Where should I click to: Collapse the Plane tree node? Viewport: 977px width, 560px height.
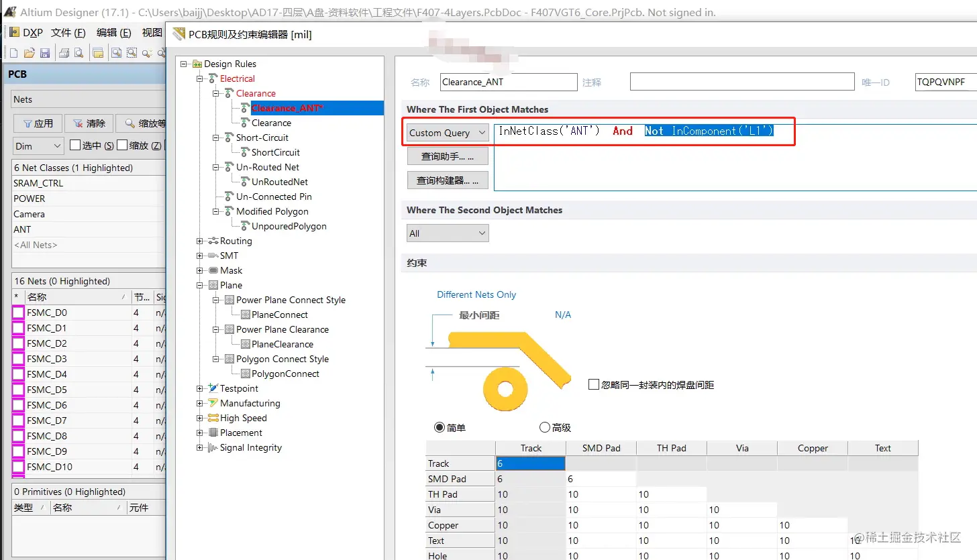point(199,286)
